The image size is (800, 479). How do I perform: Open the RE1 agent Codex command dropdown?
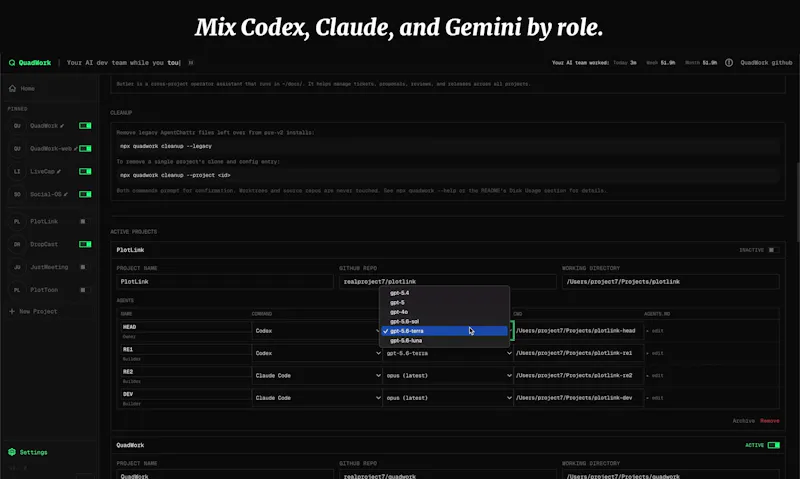317,353
